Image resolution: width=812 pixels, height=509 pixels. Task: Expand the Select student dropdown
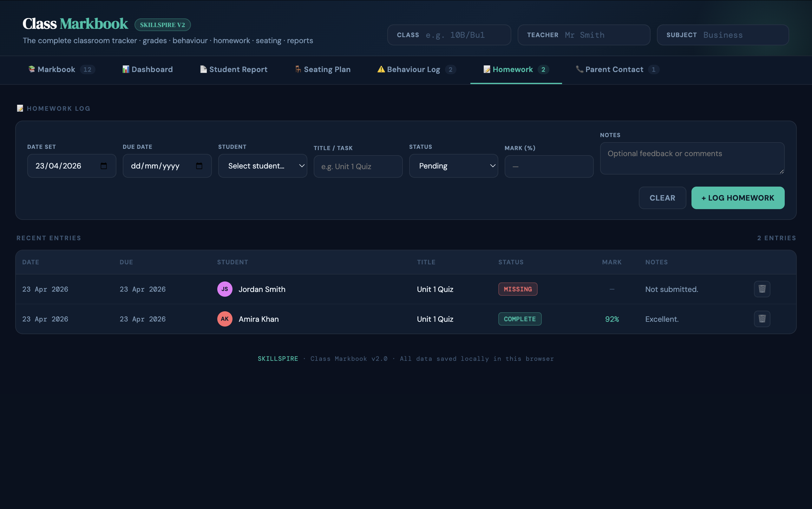pyautogui.click(x=263, y=166)
